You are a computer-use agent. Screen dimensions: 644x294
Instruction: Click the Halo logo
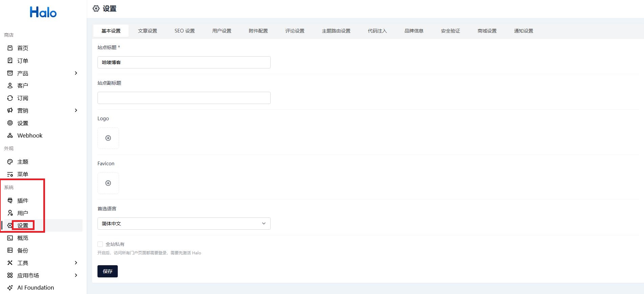tap(43, 13)
